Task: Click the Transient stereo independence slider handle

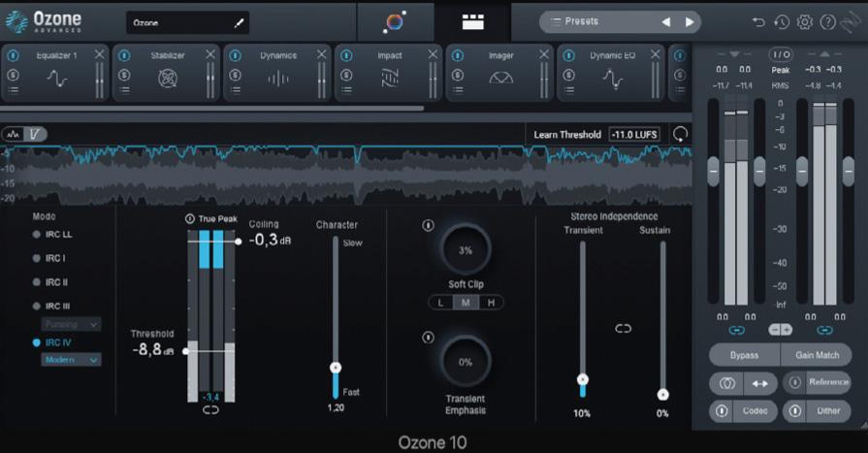Action: coord(582,379)
